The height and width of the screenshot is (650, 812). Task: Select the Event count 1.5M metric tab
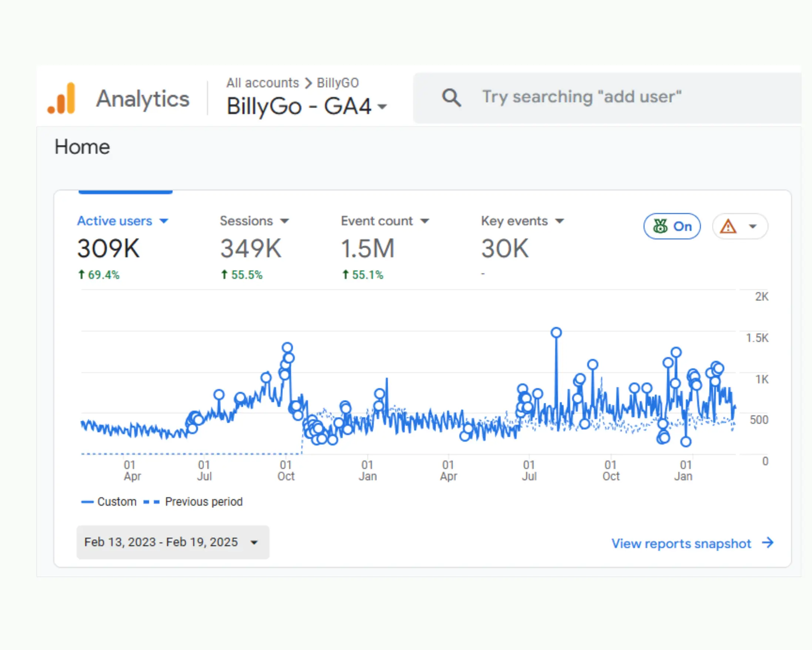[x=368, y=249]
